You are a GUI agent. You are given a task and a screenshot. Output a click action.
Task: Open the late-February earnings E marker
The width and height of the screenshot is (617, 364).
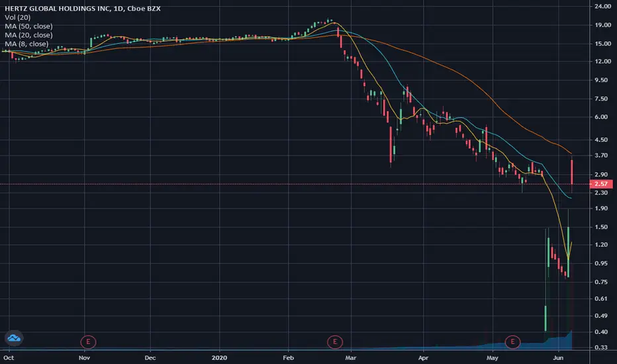335,341
